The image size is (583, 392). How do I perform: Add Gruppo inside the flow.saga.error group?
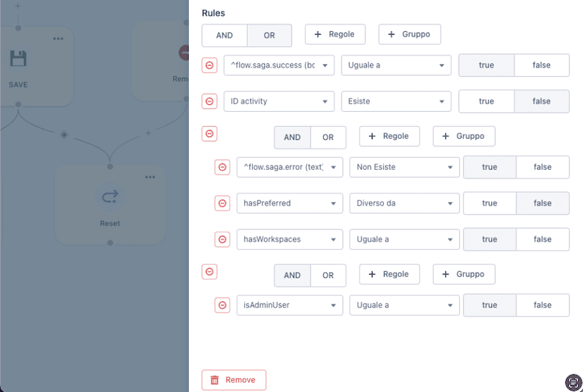(464, 137)
